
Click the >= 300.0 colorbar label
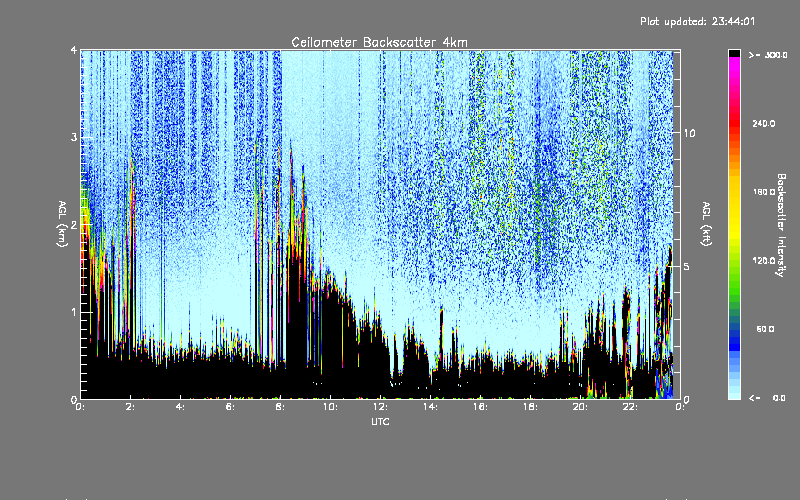768,55
